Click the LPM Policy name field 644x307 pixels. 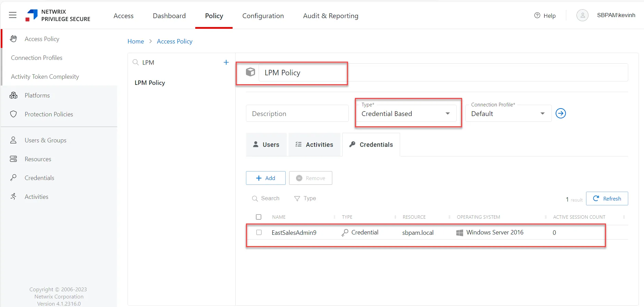(443, 73)
